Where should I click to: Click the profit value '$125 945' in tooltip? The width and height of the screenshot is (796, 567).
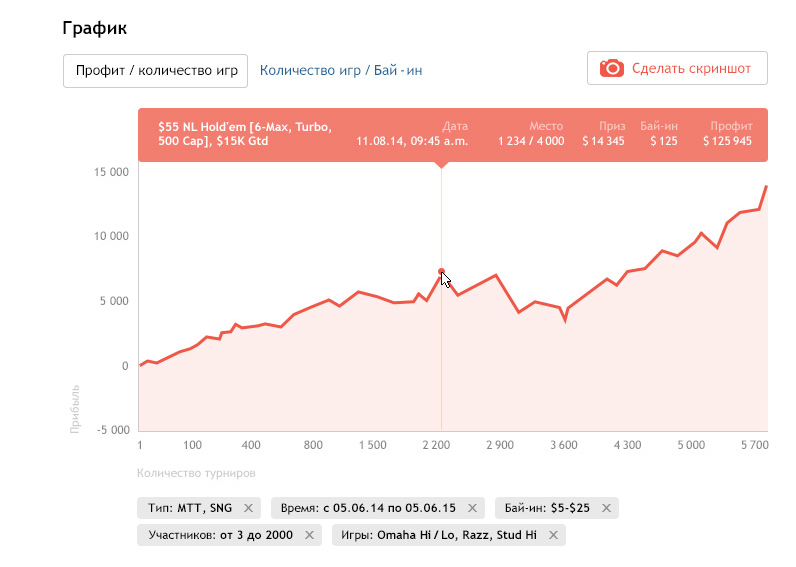[725, 142]
